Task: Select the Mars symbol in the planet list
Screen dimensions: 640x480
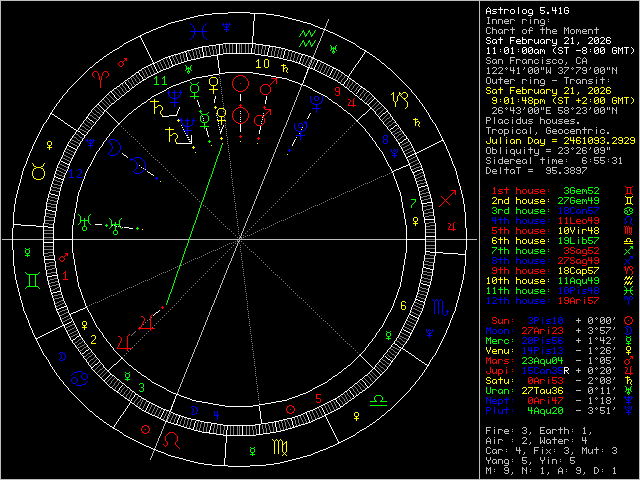Action: coord(627,361)
